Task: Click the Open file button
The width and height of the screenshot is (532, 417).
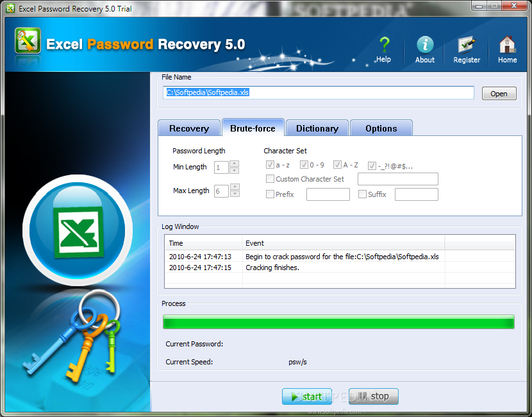Action: [x=499, y=94]
